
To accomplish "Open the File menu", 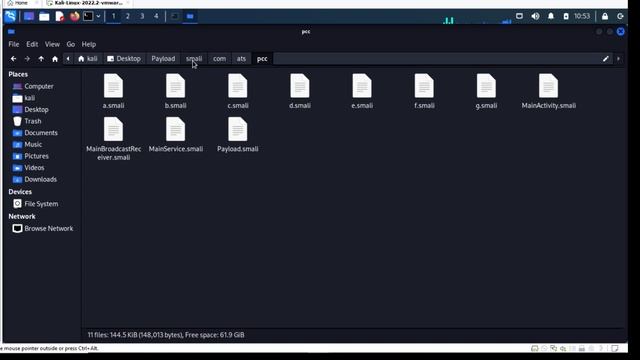I will 13,44.
